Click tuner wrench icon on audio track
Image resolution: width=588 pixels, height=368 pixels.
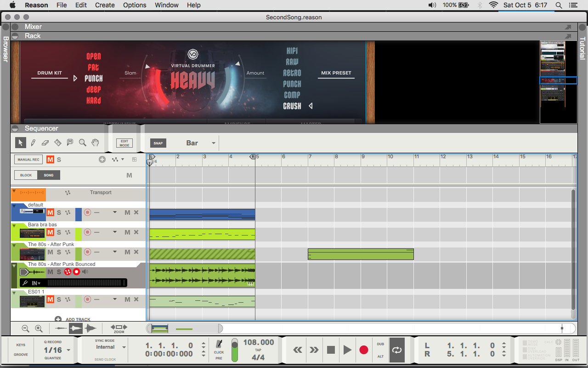pyautogui.click(x=26, y=283)
